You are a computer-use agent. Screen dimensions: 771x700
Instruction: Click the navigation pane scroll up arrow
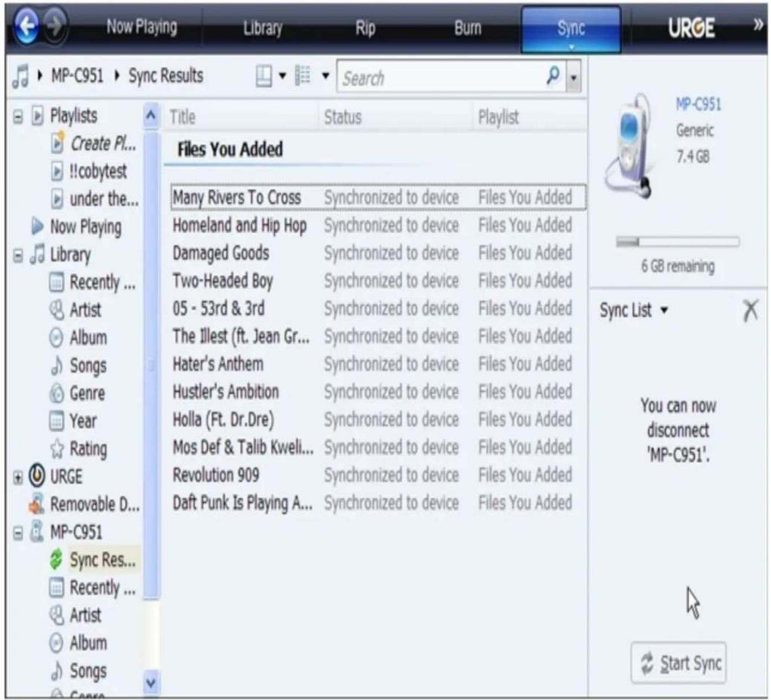click(151, 117)
